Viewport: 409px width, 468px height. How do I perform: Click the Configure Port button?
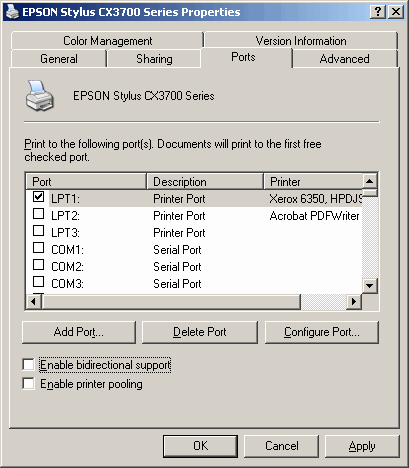[322, 332]
